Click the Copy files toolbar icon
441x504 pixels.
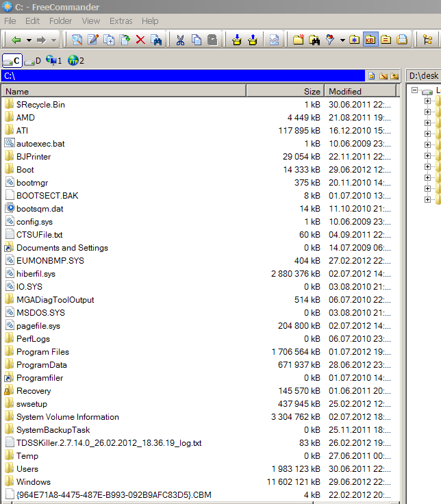(x=109, y=40)
